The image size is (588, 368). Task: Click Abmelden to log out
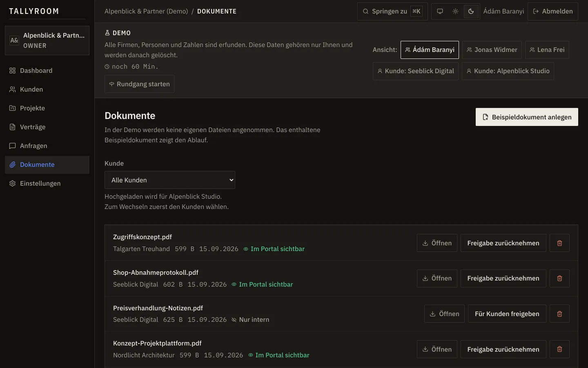coord(553,11)
